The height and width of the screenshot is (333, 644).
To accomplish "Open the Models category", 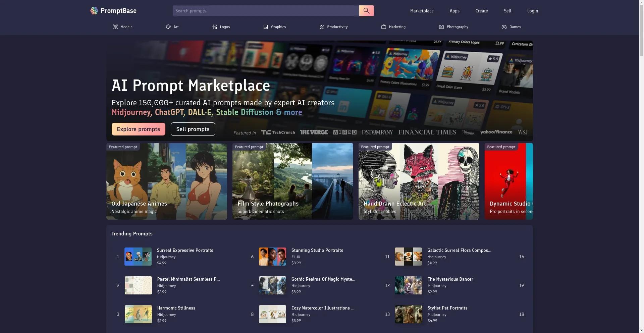I will (122, 27).
